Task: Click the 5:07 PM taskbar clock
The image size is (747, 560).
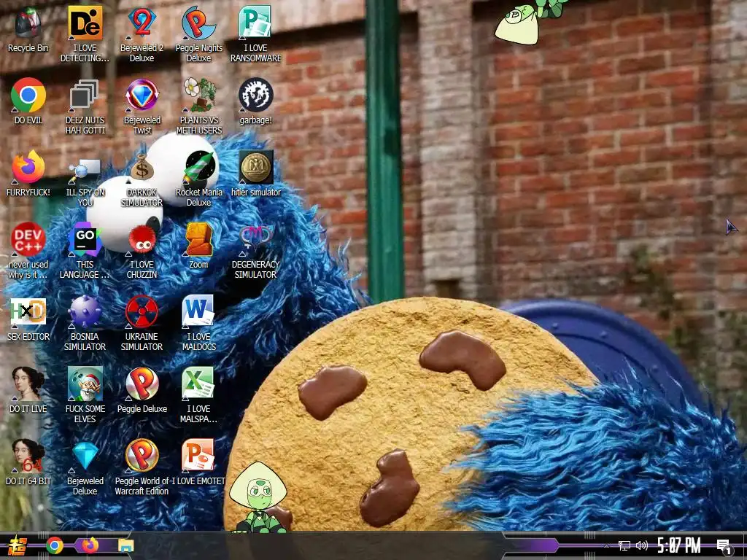Action: 679,545
